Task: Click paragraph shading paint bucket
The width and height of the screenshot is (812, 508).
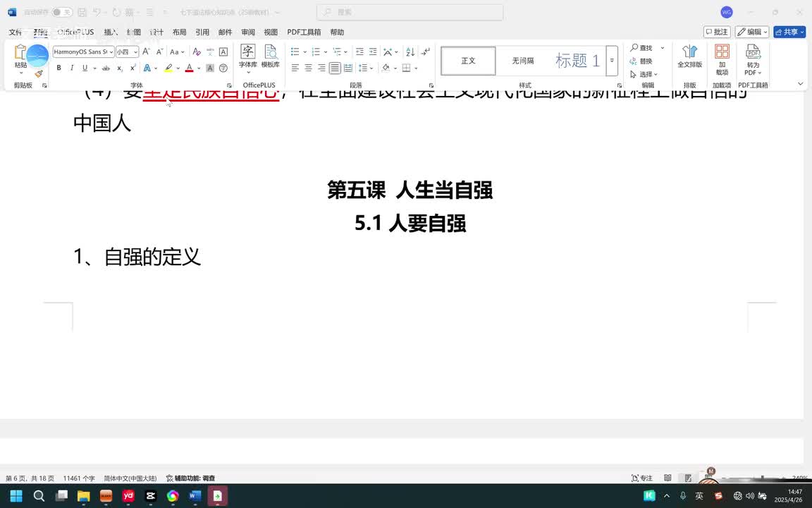Action: pyautogui.click(x=386, y=68)
